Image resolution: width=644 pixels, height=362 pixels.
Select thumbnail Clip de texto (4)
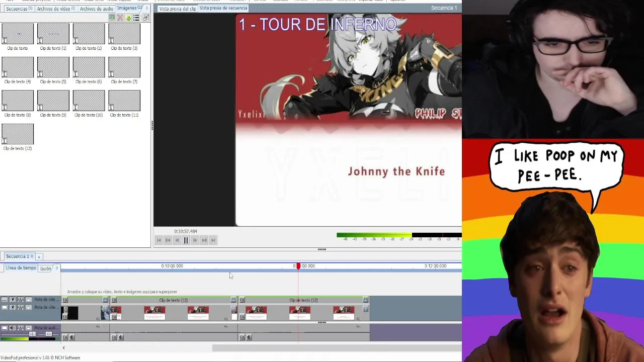coord(18,67)
